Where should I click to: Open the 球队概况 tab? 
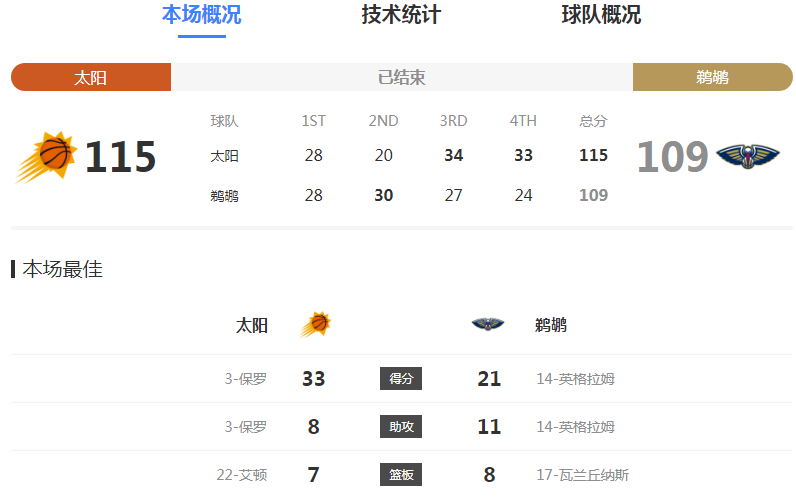(x=601, y=15)
